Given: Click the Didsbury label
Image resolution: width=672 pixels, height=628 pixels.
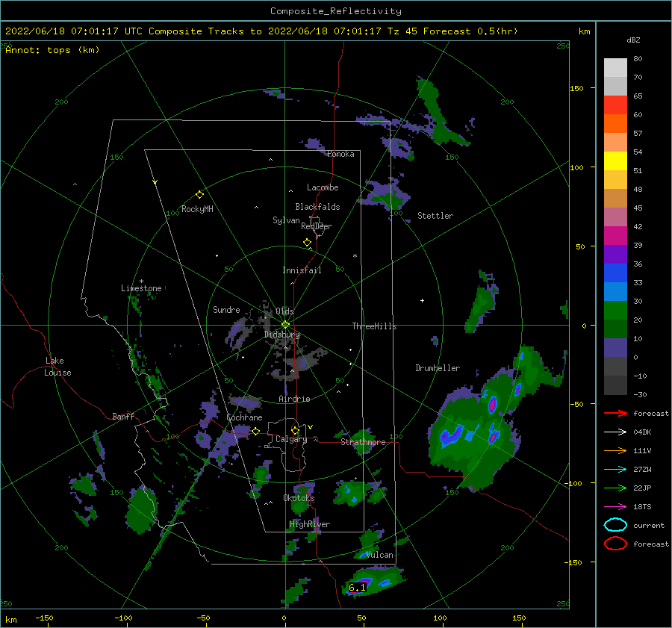Looking at the screenshot, I should [x=281, y=335].
